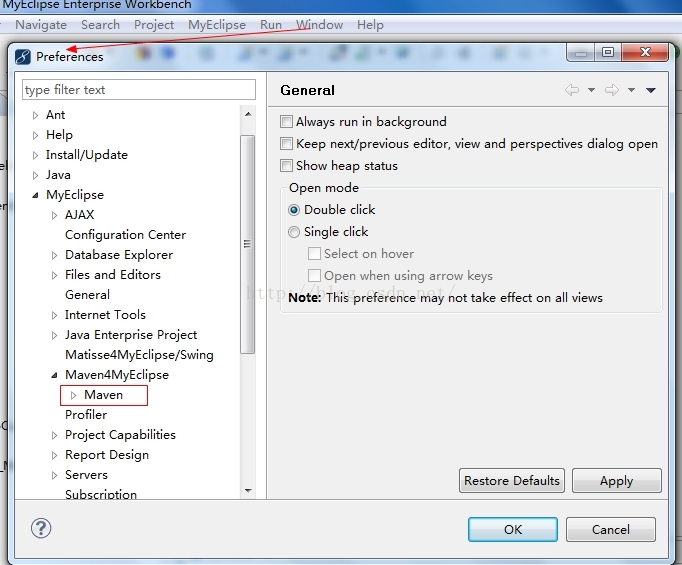Expand the Files and Editors node
This screenshot has width=682, height=565.
point(54,275)
